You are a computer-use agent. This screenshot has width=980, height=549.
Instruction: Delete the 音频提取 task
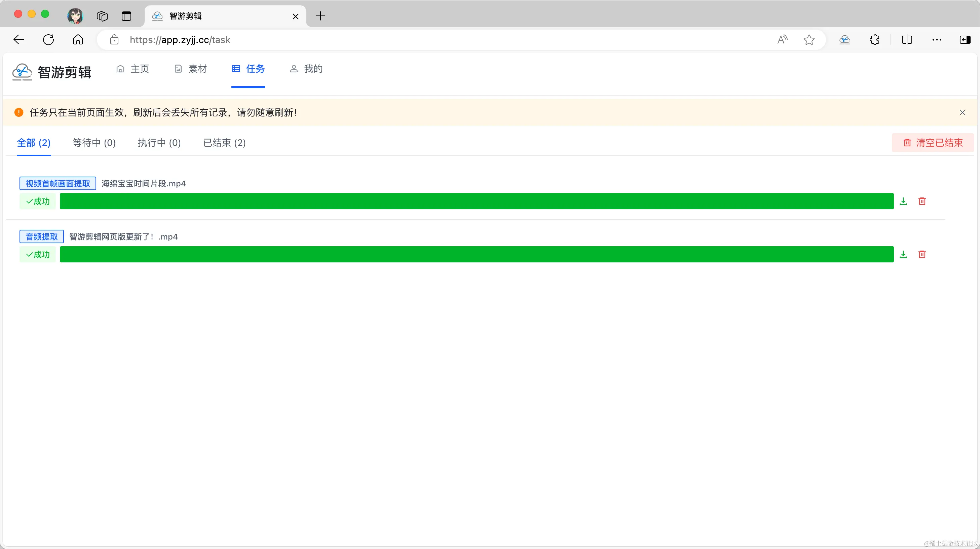[922, 255]
